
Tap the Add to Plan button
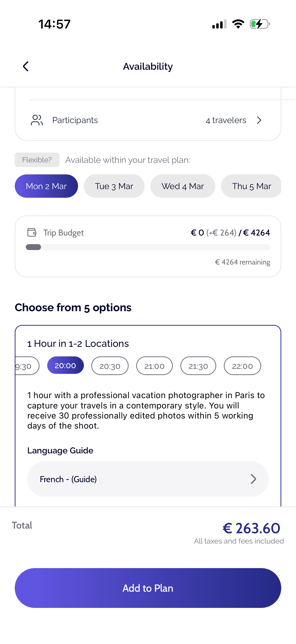coord(148,588)
